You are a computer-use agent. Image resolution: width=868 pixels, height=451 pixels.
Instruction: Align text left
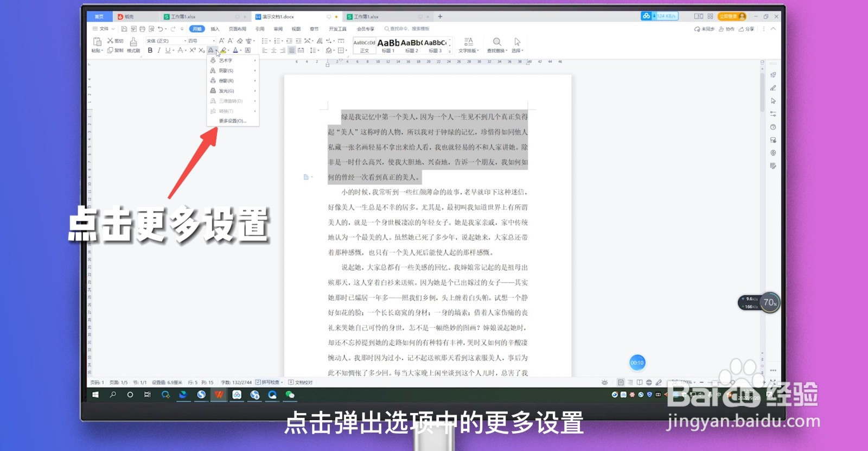[265, 50]
